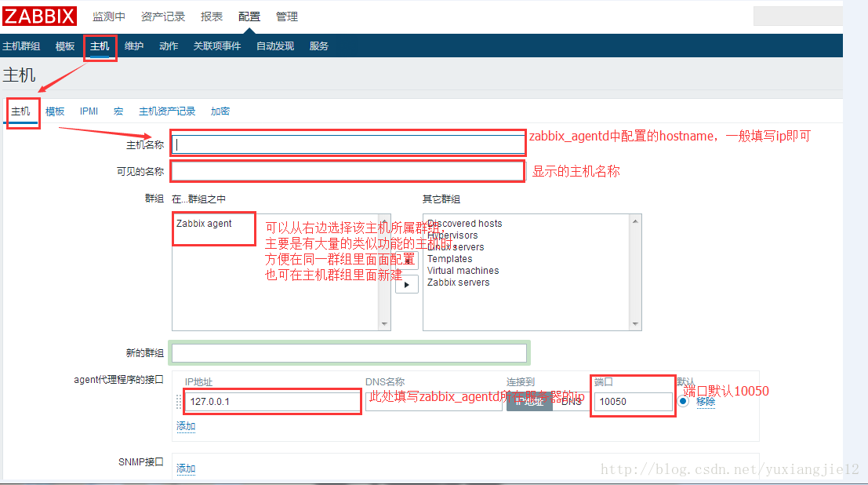The width and height of the screenshot is (868, 485).
Task: Click down arrow of other groups scrollbar
Action: [x=635, y=324]
